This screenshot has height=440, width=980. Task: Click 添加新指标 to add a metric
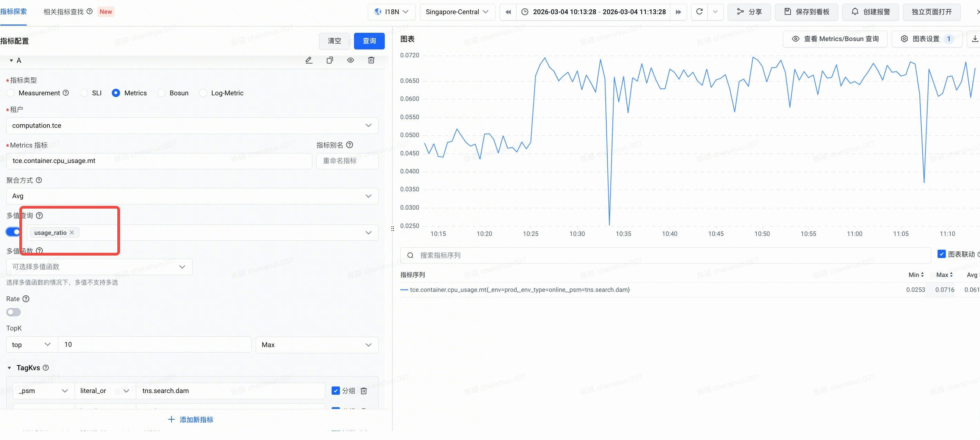[190, 419]
